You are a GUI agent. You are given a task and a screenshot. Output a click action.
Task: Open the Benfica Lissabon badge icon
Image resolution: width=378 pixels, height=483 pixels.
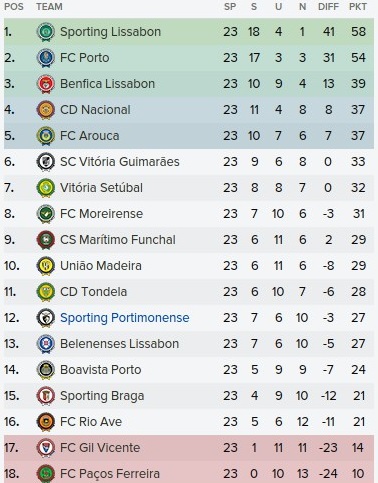46,84
